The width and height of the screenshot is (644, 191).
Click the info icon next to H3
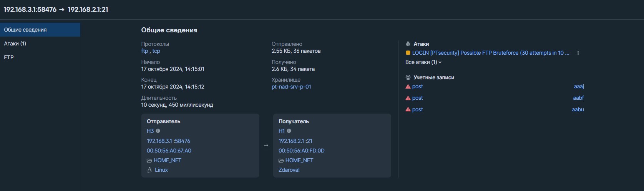(x=158, y=131)
